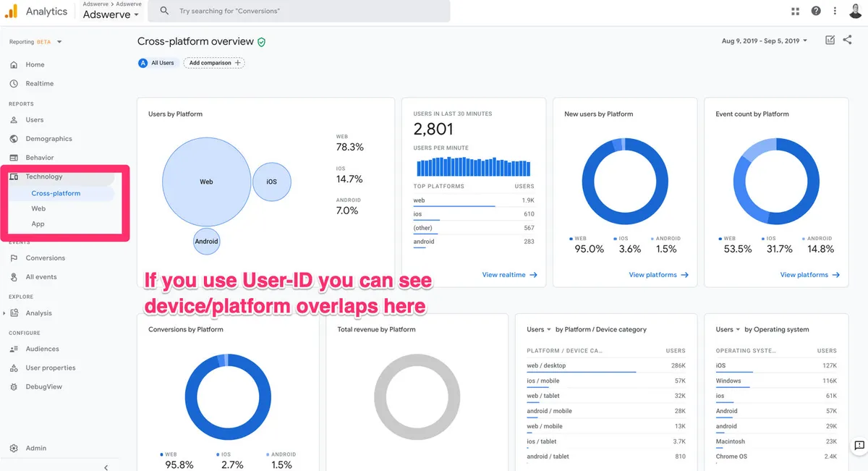868x471 pixels.
Task: Click the DebugView icon in sidebar
Action: 14,387
